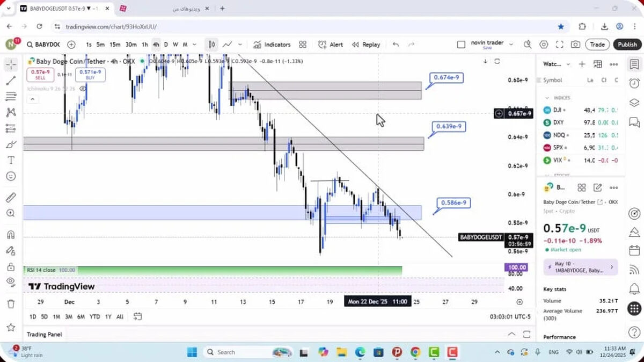644x362 pixels.
Task: Open the emoji icons tool
Action: 11,176
